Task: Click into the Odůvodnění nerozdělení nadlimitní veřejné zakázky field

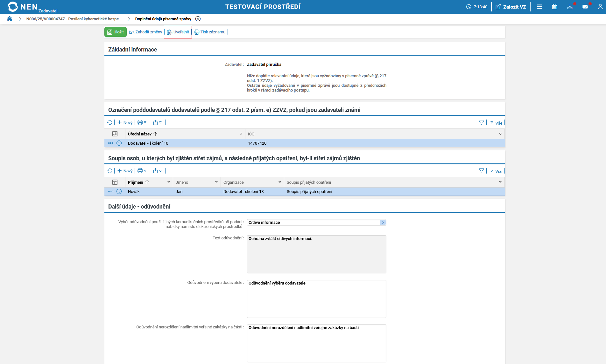Action: [317, 343]
